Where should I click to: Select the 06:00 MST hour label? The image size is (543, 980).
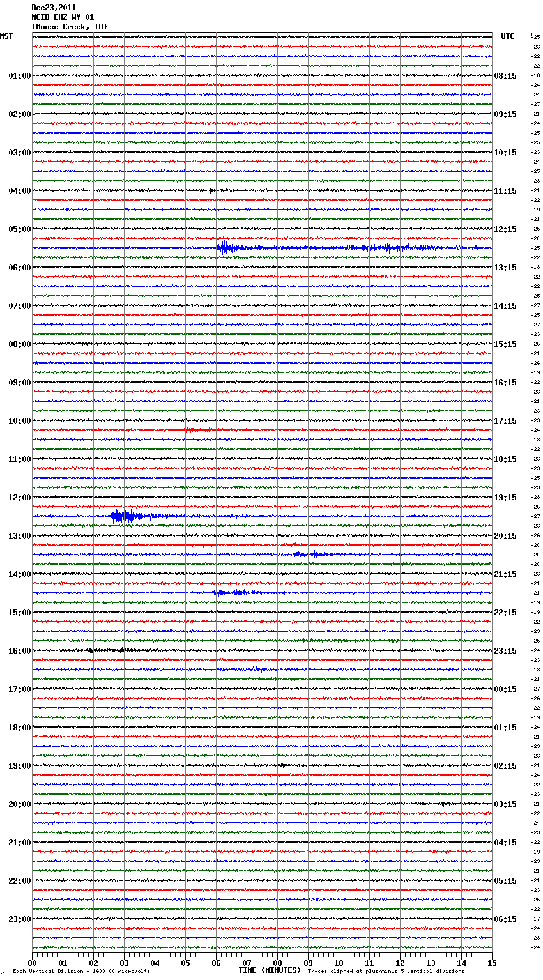(20, 268)
